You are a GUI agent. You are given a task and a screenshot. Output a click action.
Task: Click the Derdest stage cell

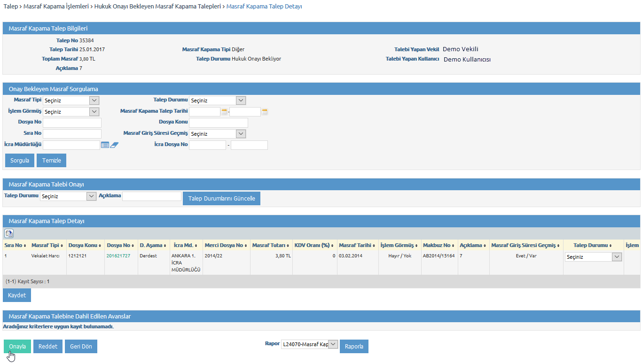click(148, 256)
